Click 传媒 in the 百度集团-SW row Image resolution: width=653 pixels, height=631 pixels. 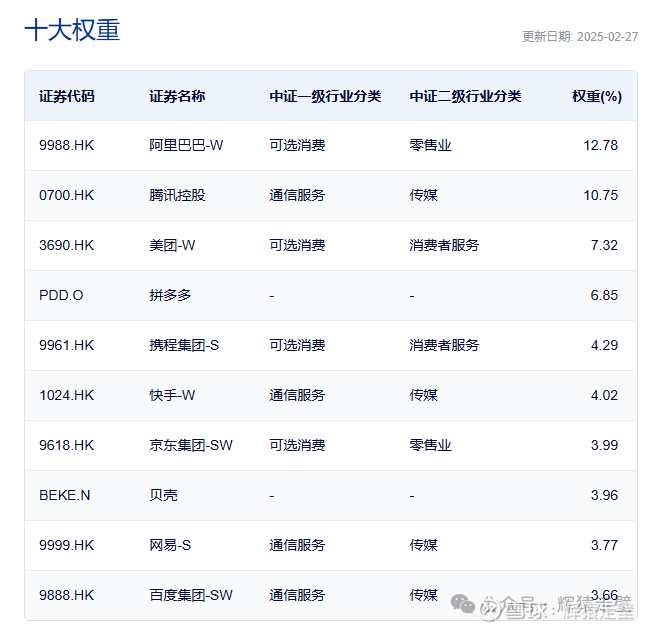point(424,595)
